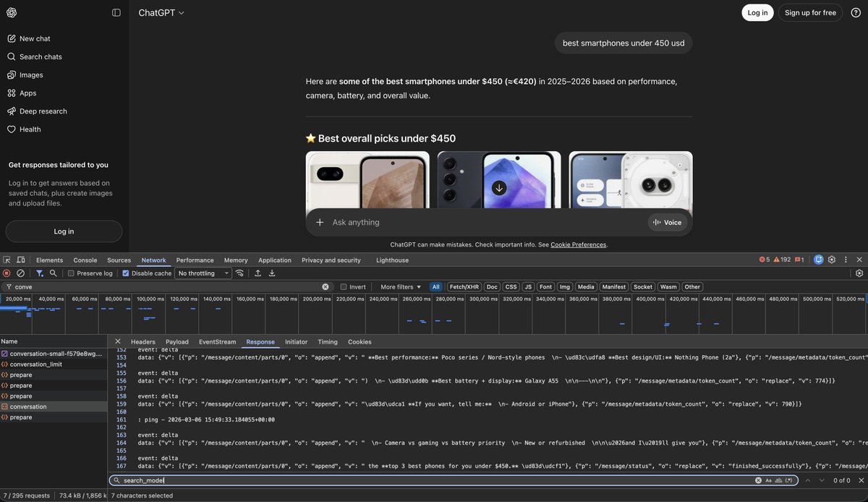Close the request details pane
Viewport: 868px width, 502px height.
[118, 341]
